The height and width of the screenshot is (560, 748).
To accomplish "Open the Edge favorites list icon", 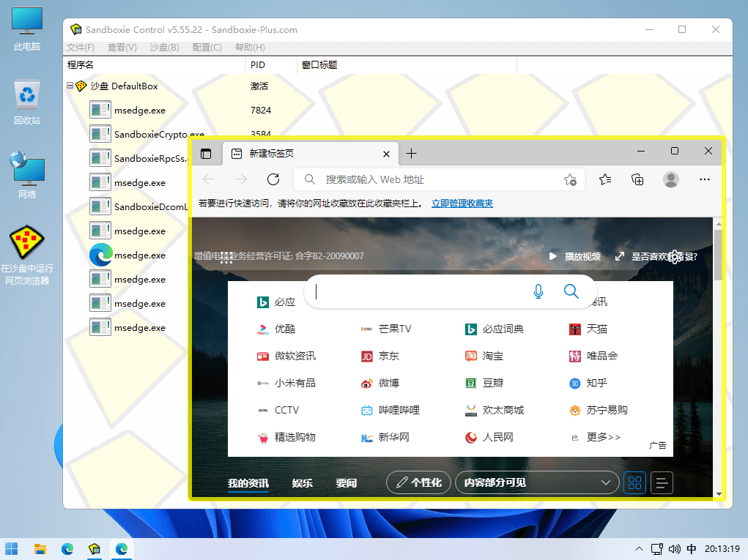I will (605, 179).
